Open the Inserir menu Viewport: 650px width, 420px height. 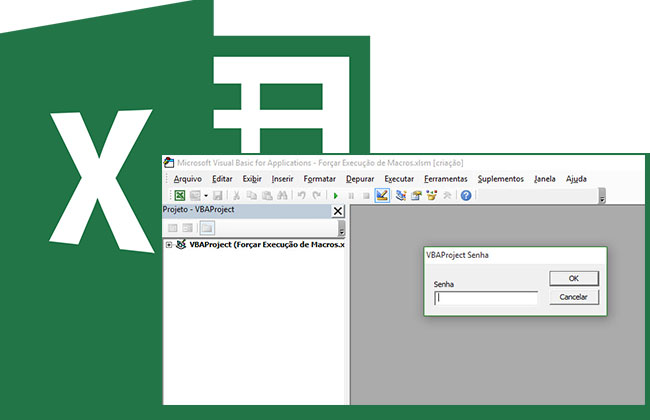click(x=282, y=179)
